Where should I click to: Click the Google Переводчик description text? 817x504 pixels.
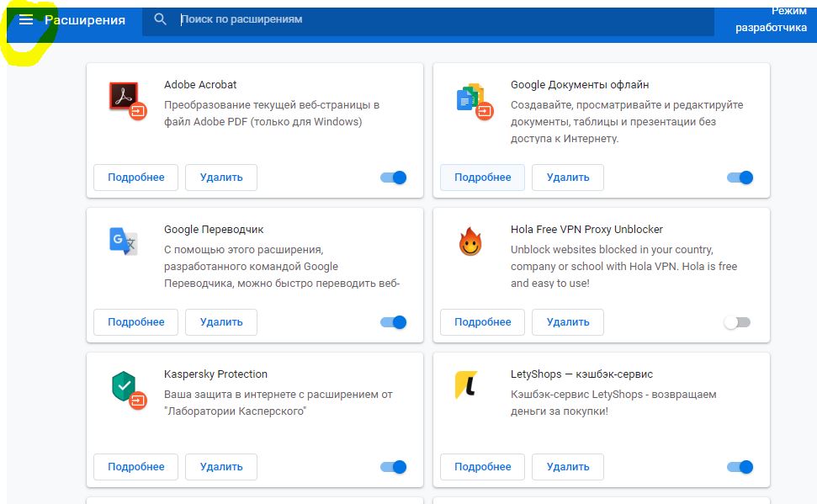(282, 267)
